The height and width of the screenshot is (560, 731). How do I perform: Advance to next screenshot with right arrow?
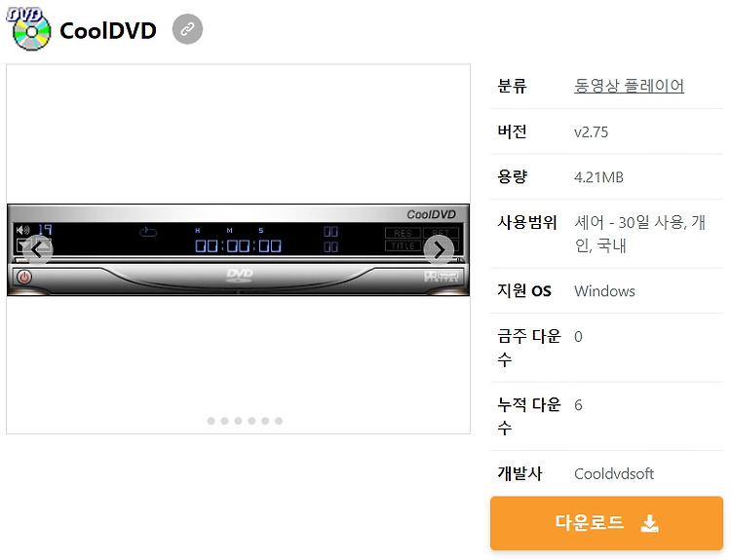click(439, 250)
